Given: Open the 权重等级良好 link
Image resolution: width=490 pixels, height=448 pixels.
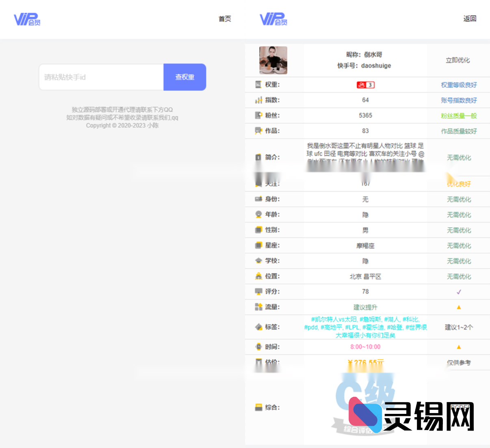Looking at the screenshot, I should point(459,85).
